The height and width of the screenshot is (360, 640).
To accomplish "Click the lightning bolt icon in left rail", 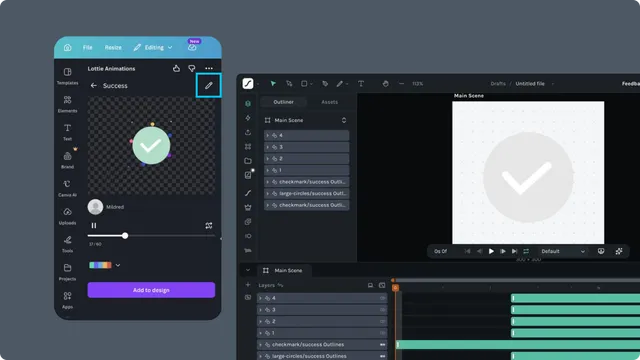I will pyautogui.click(x=248, y=118).
